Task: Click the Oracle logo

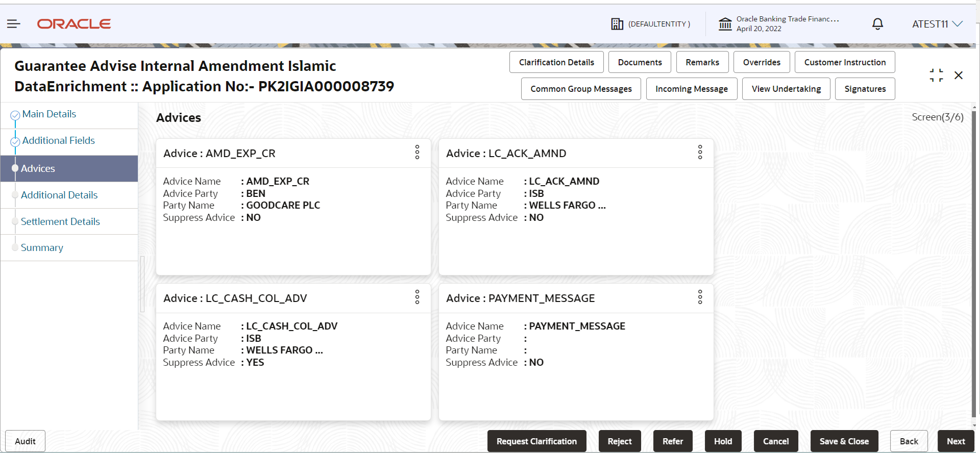Action: coord(74,24)
